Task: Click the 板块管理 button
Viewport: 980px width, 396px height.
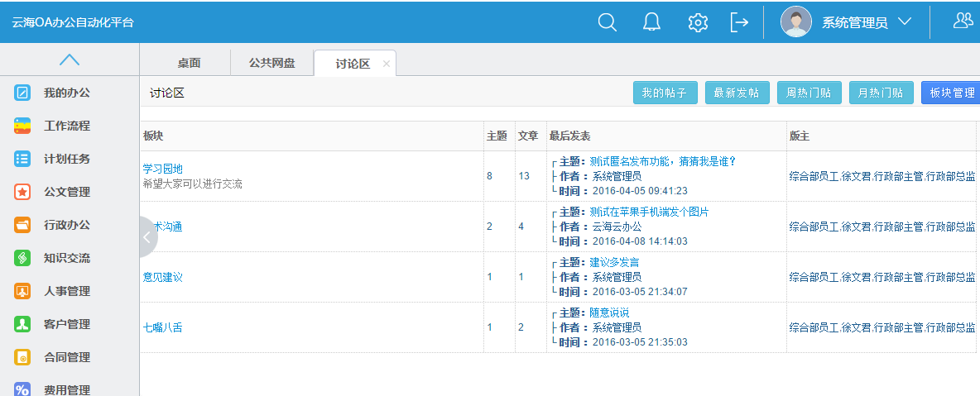Action: 951,93
